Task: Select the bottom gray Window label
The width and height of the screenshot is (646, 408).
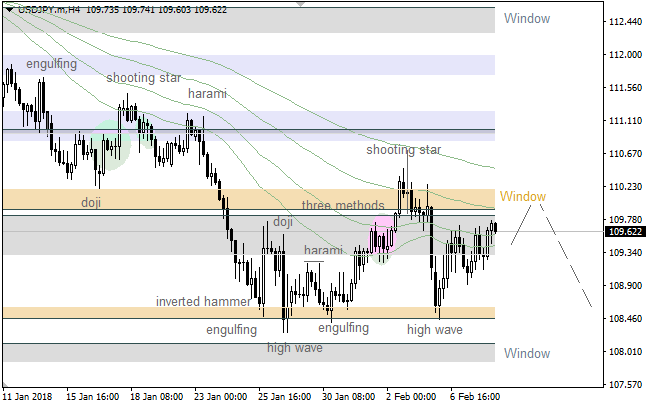Action: [x=527, y=353]
